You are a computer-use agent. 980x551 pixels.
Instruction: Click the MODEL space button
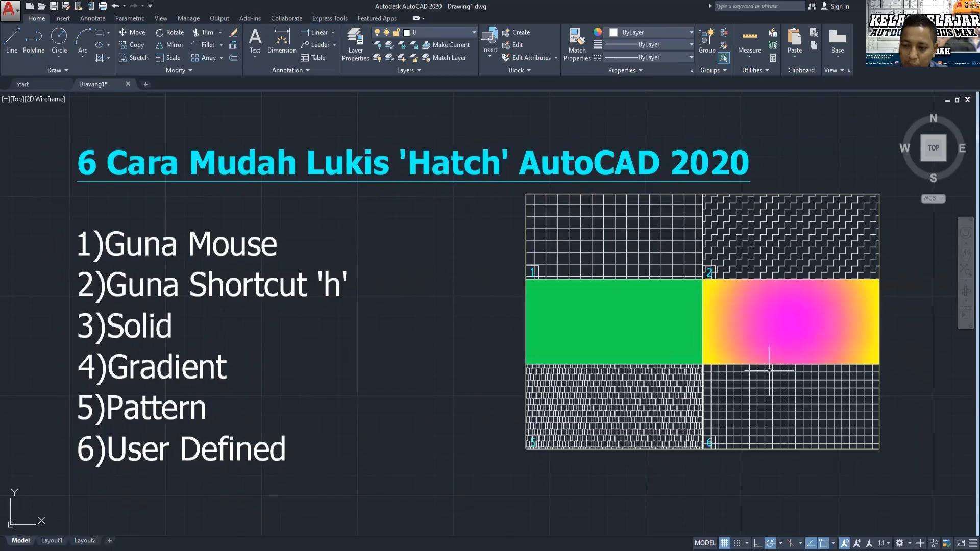point(705,543)
